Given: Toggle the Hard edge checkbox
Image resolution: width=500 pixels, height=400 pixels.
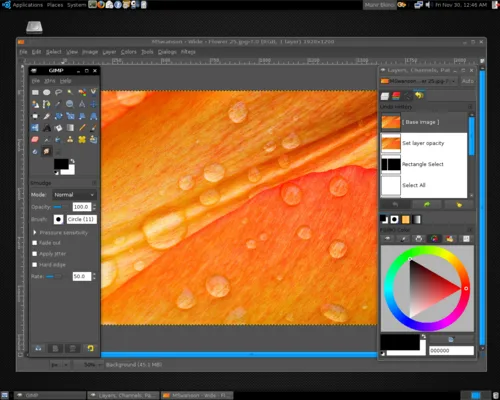Looking at the screenshot, I should tap(35, 265).
